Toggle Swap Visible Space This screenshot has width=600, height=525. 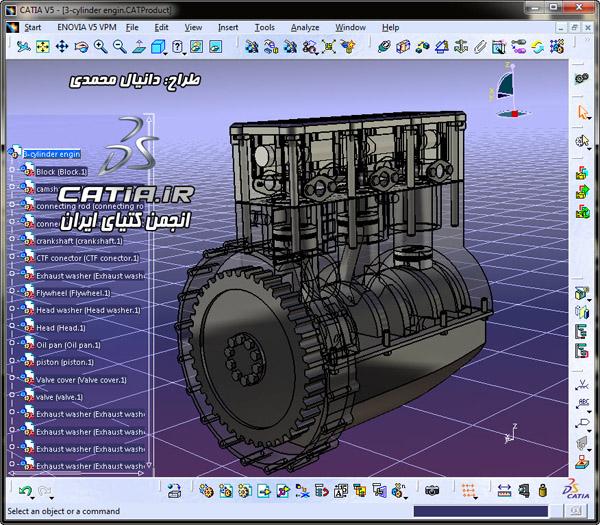point(216,47)
